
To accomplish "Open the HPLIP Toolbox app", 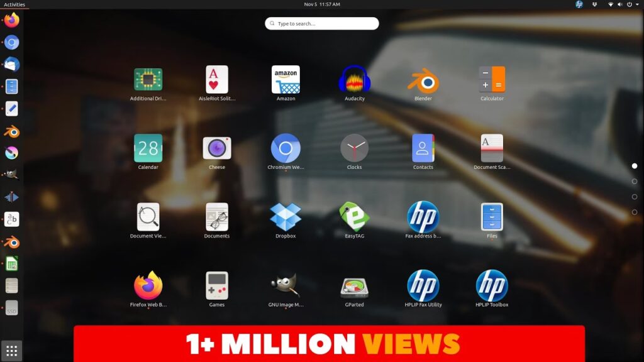I will (x=492, y=286).
